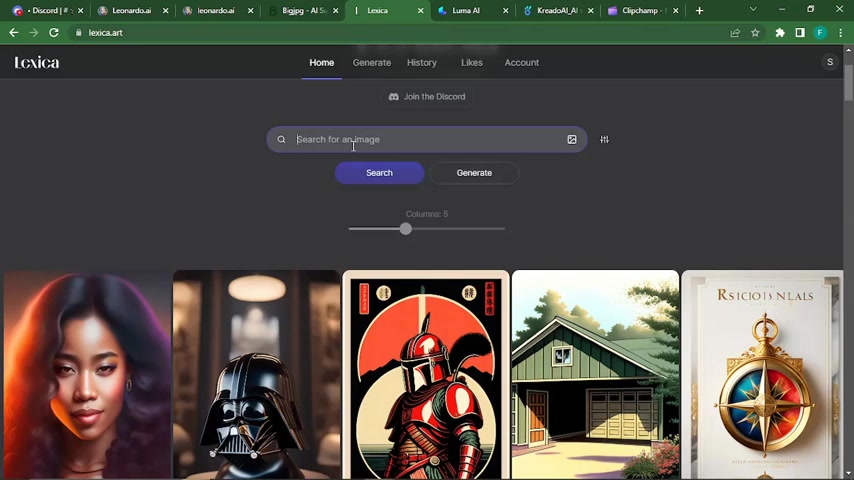Click the search-by-image upload icon
This screenshot has width=854, height=480.
click(572, 139)
